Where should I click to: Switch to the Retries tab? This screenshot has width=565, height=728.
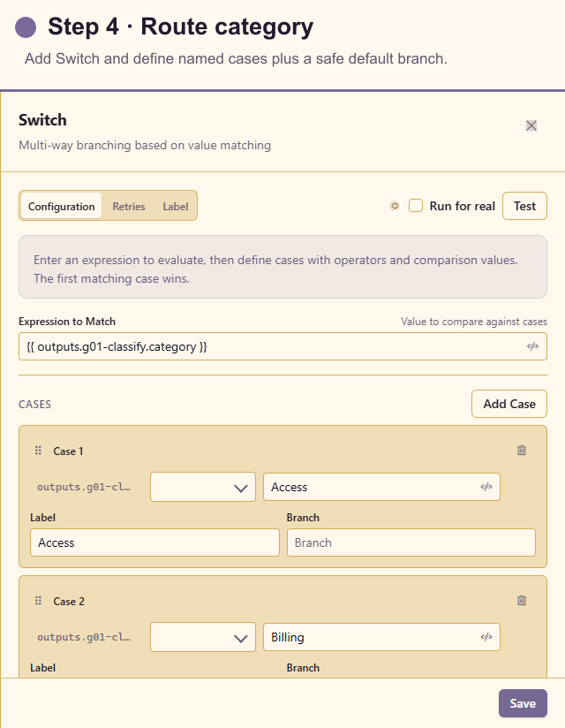129,206
